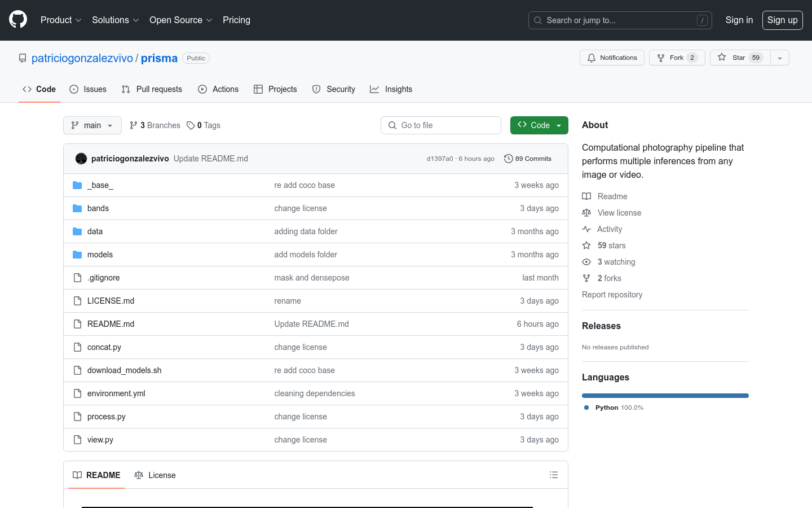The width and height of the screenshot is (812, 508).
Task: Open the 'cleaning dependencies' commit message
Action: 315,393
